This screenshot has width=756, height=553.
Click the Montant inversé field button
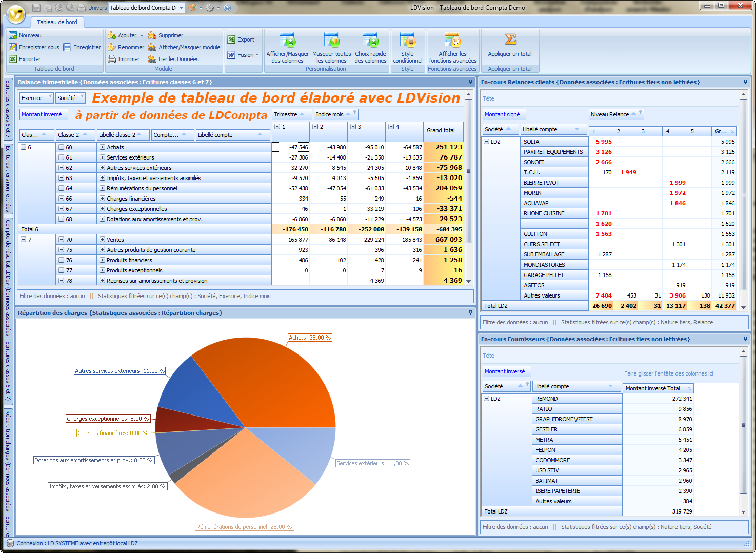coord(42,114)
